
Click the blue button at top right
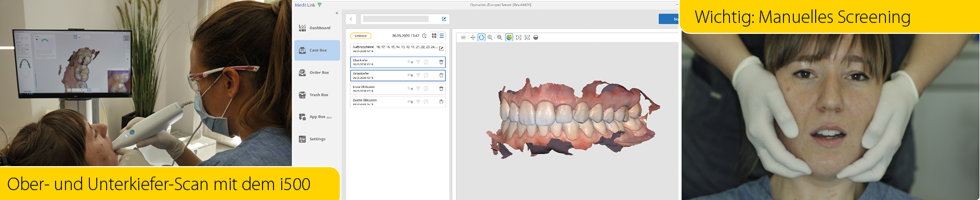669,19
